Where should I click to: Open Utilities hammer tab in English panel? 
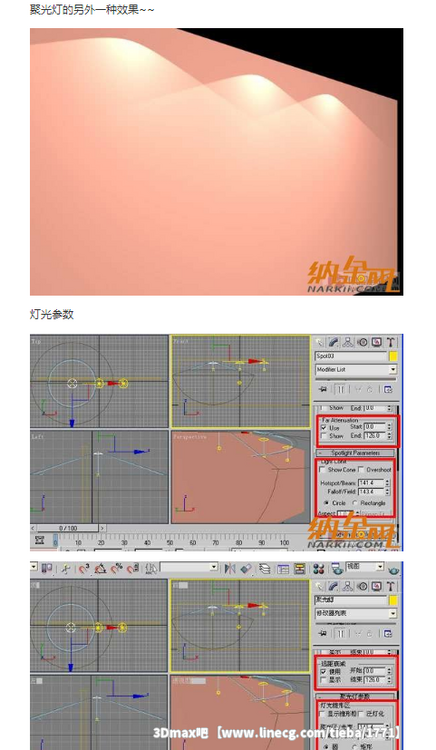[391, 342]
